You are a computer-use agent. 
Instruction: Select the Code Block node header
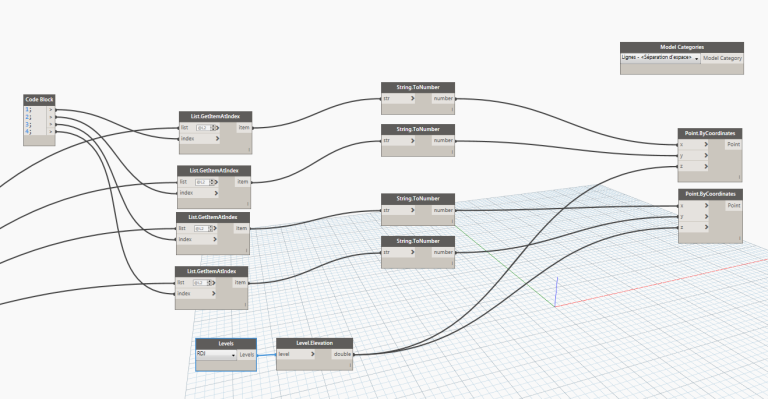39,99
